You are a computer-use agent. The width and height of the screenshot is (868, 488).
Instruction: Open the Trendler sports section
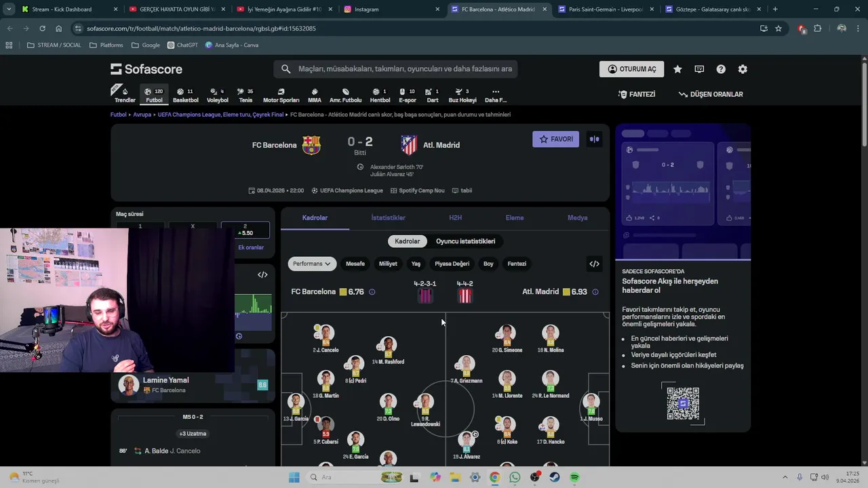pos(125,95)
